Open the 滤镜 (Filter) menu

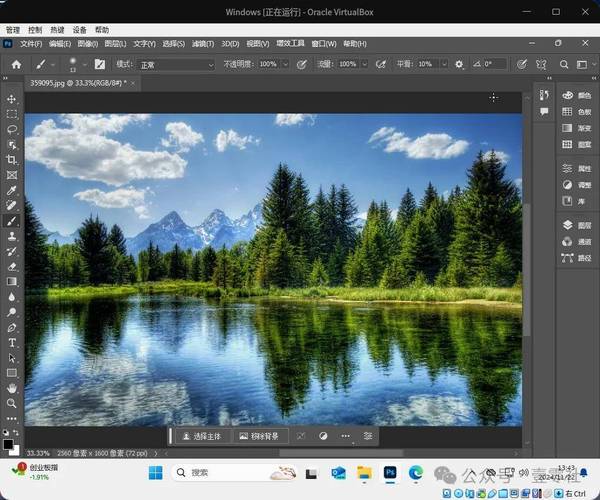202,44
